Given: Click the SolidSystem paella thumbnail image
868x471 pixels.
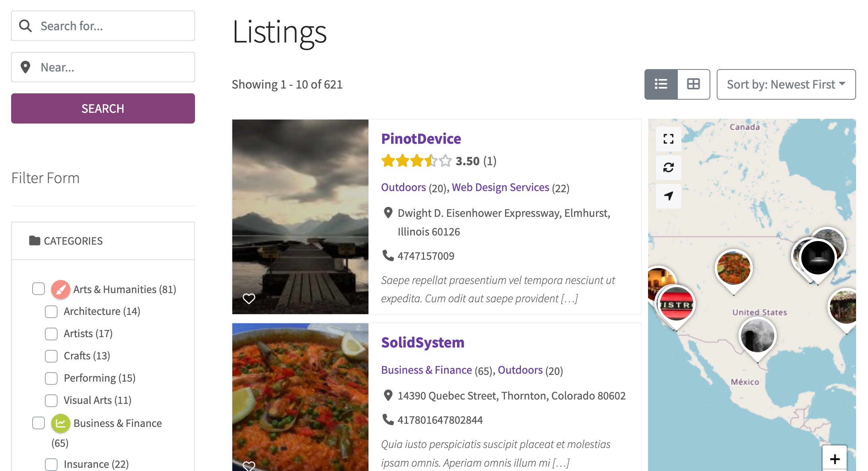Looking at the screenshot, I should point(300,397).
